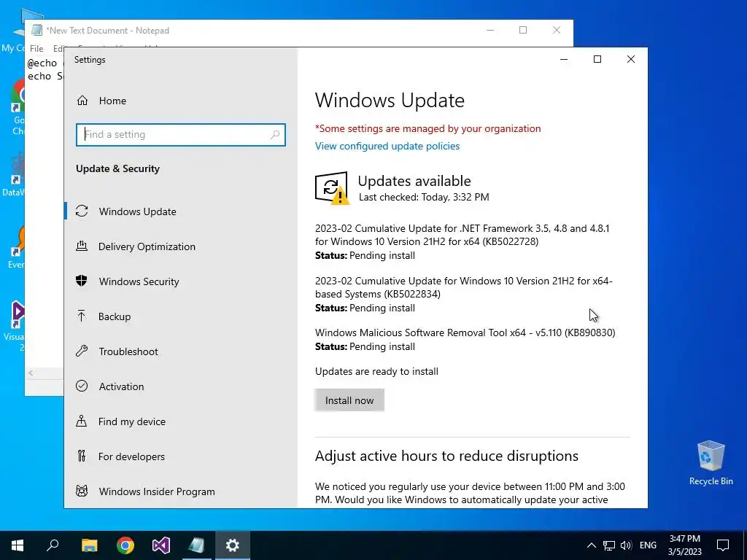Image resolution: width=747 pixels, height=560 pixels.
Task: Select the Malicious Software Removal Tool KB890830 entry
Action: click(x=465, y=332)
